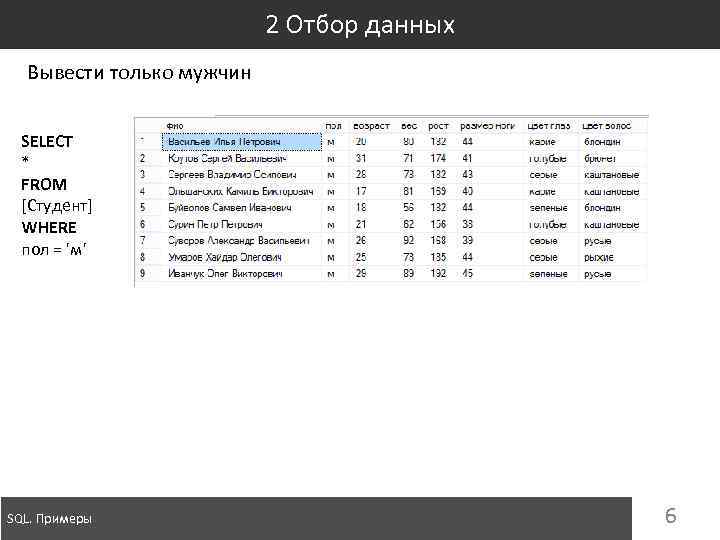Click age value 31 in Кутов row
Viewport: 720px width, 540px height.
tap(361, 158)
